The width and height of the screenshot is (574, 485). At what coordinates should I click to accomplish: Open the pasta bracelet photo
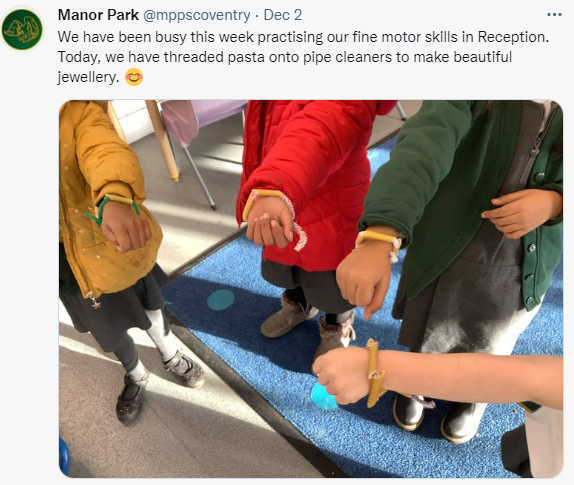[x=311, y=288]
